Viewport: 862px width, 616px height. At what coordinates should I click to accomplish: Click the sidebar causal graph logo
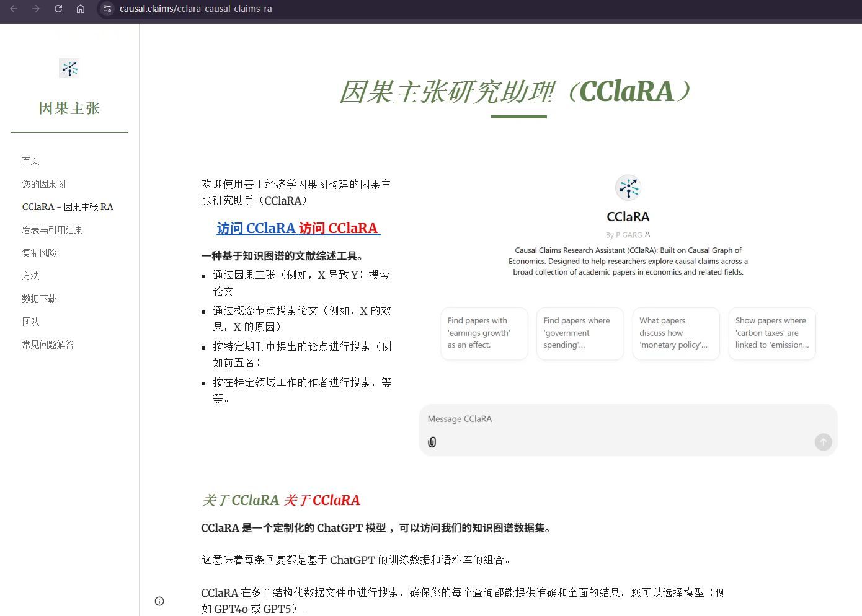[x=69, y=68]
